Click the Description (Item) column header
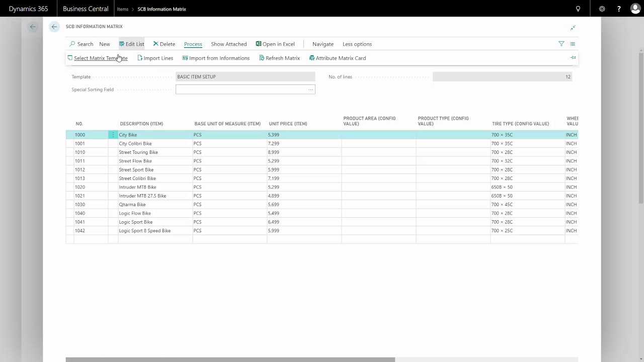This screenshot has height=362, width=644. tap(141, 124)
